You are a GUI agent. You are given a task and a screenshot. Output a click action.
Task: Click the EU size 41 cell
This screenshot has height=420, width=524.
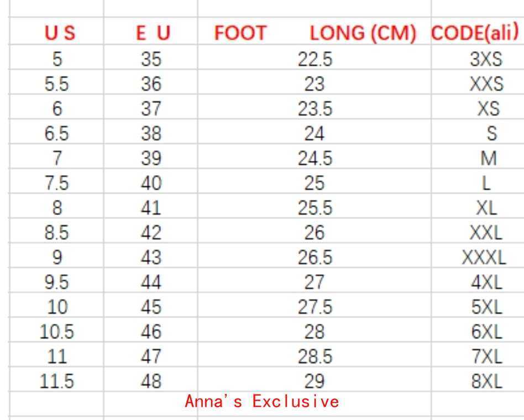pyautogui.click(x=151, y=208)
